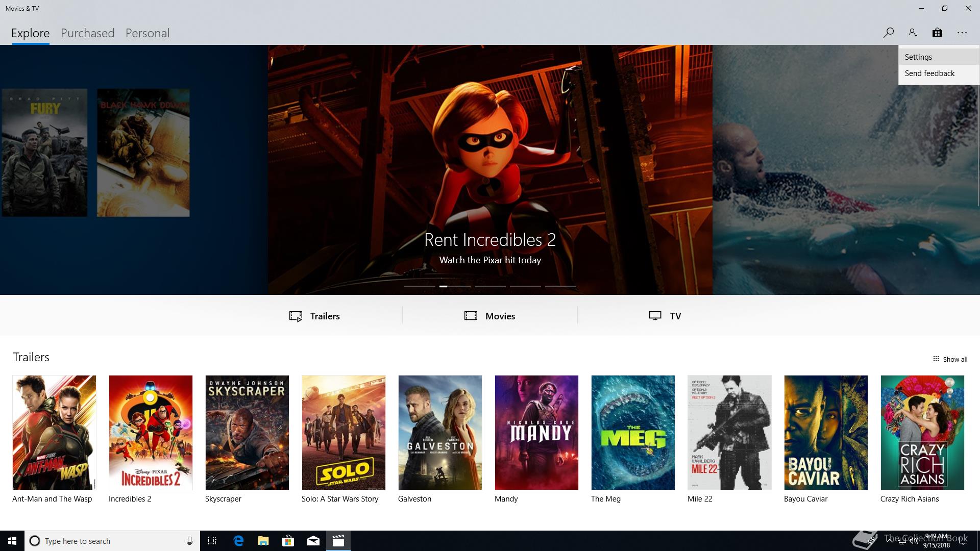Choose Send feedback in the menu

point(939,73)
